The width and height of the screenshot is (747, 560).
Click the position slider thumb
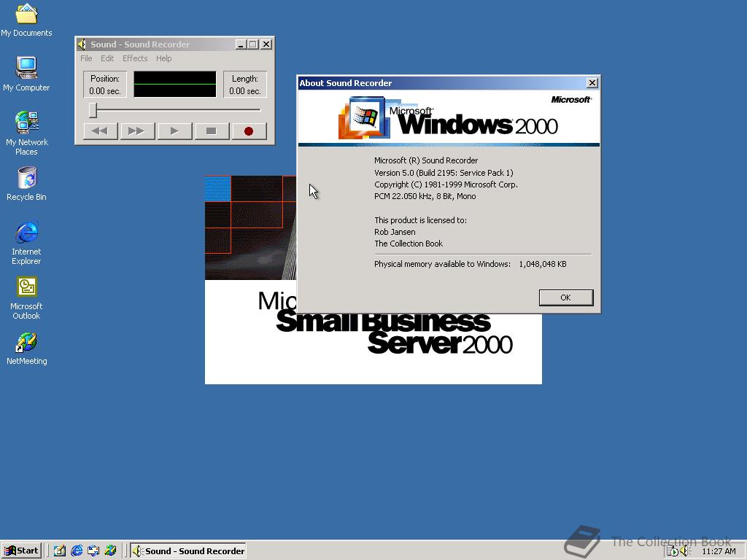[x=93, y=110]
